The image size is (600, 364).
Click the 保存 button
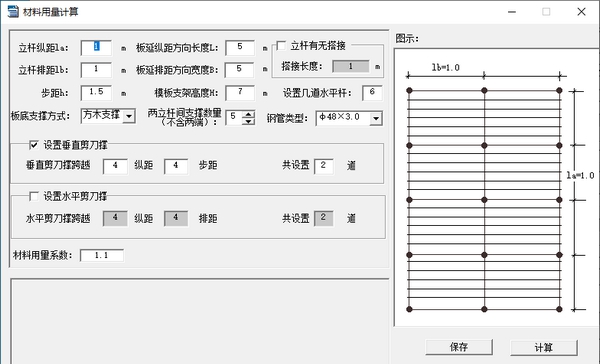coord(459,347)
